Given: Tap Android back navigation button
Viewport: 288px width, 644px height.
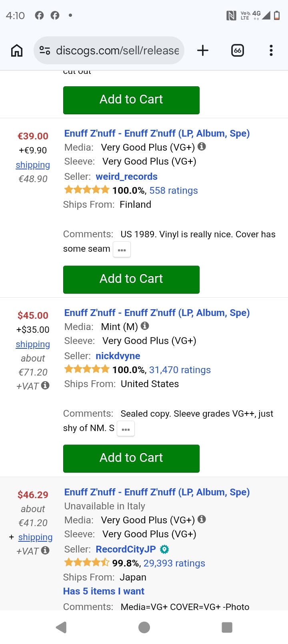Looking at the screenshot, I should (x=61, y=627).
